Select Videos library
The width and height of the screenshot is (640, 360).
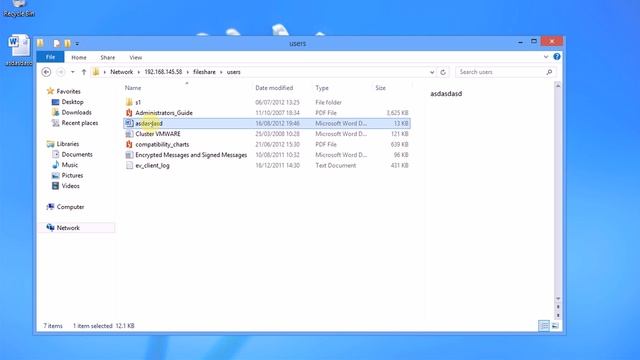(70, 186)
